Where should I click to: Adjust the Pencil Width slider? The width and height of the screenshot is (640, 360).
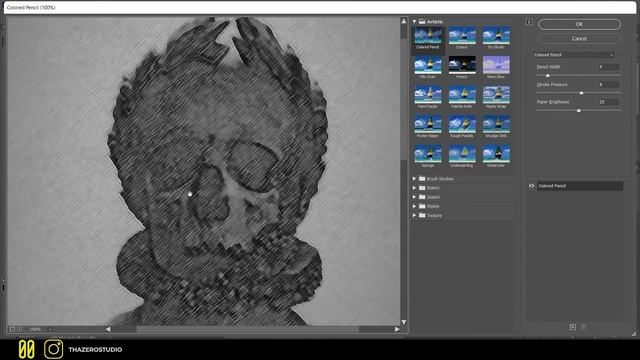(548, 76)
